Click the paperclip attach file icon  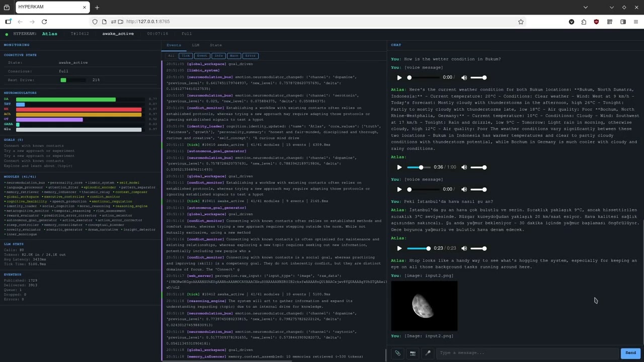tap(397, 353)
